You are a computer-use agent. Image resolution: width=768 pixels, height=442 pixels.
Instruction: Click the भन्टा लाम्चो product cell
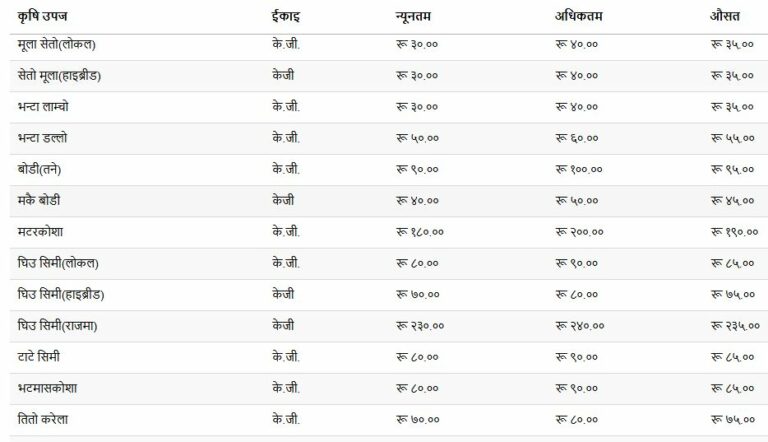click(43, 107)
